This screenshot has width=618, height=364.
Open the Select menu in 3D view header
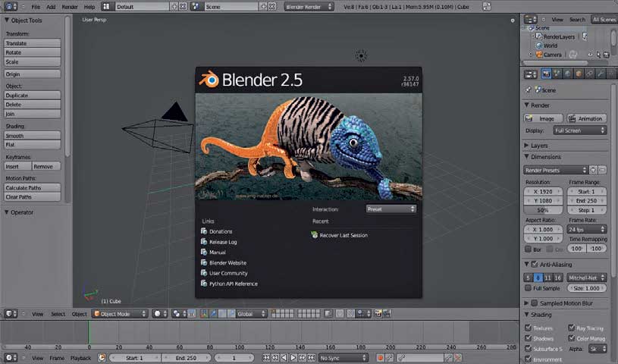point(58,314)
